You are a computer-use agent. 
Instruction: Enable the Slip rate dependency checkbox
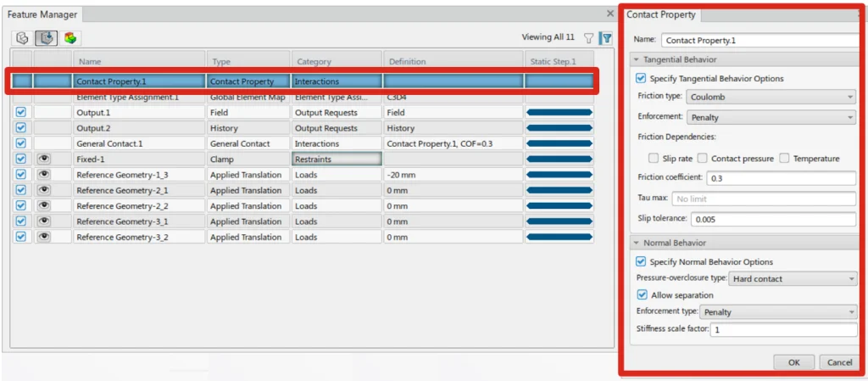[x=654, y=159]
